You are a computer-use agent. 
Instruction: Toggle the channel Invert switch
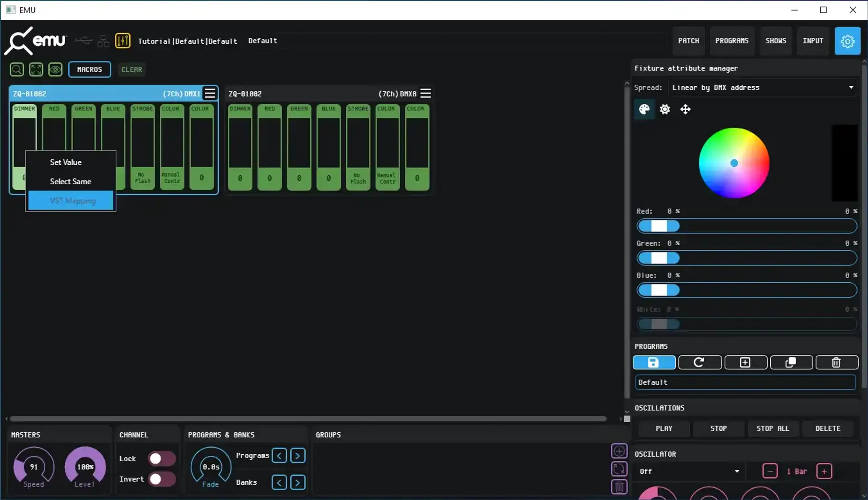coord(162,479)
